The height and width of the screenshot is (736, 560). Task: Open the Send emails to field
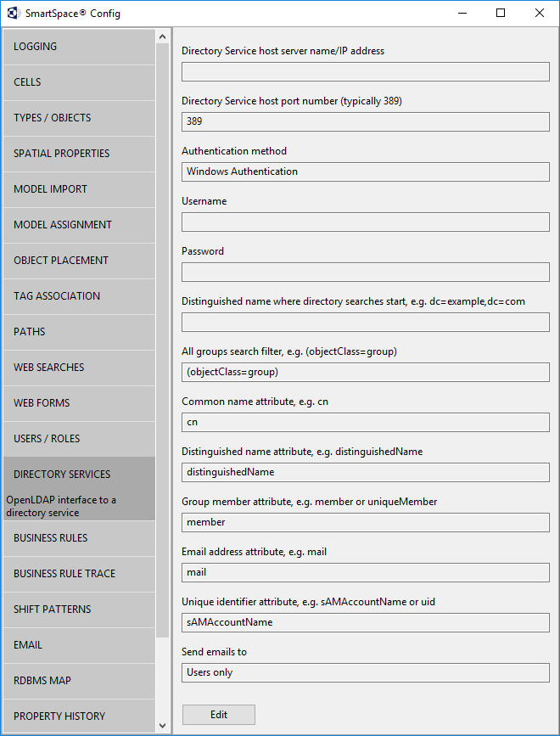pos(366,672)
